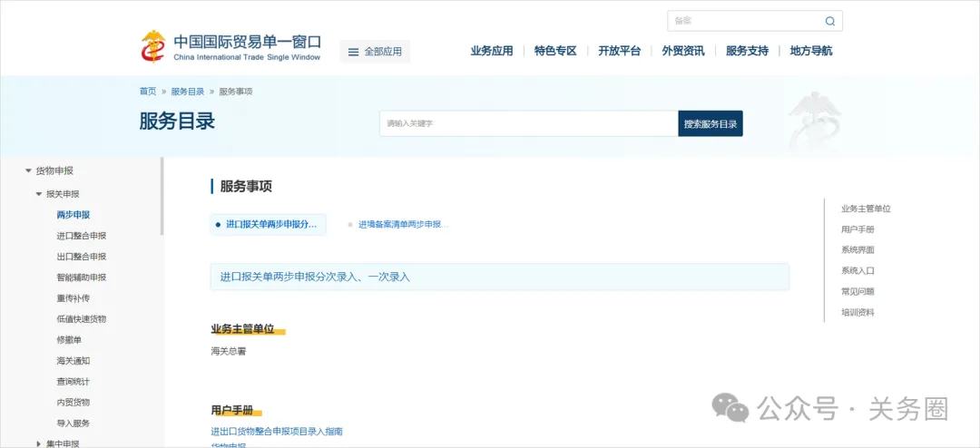
Task: Select 智能辅助申报 in sidebar
Action: pos(81,278)
